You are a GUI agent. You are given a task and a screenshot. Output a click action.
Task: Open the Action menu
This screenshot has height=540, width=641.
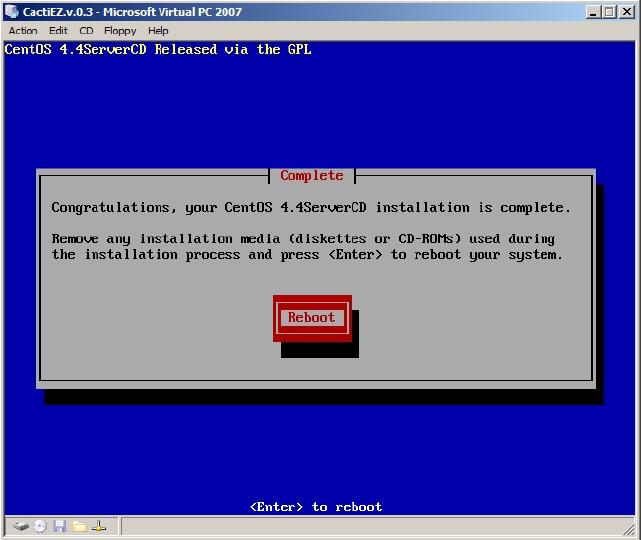23,31
